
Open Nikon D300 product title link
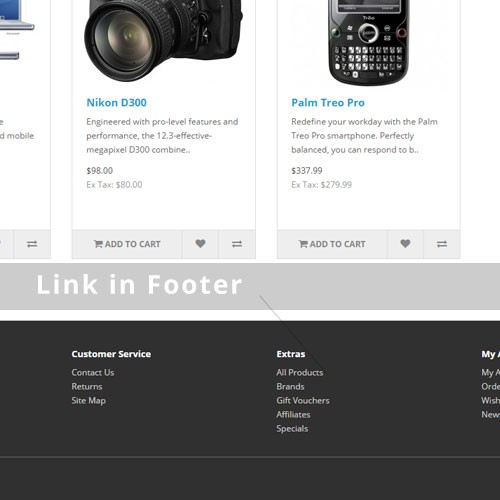(x=116, y=102)
